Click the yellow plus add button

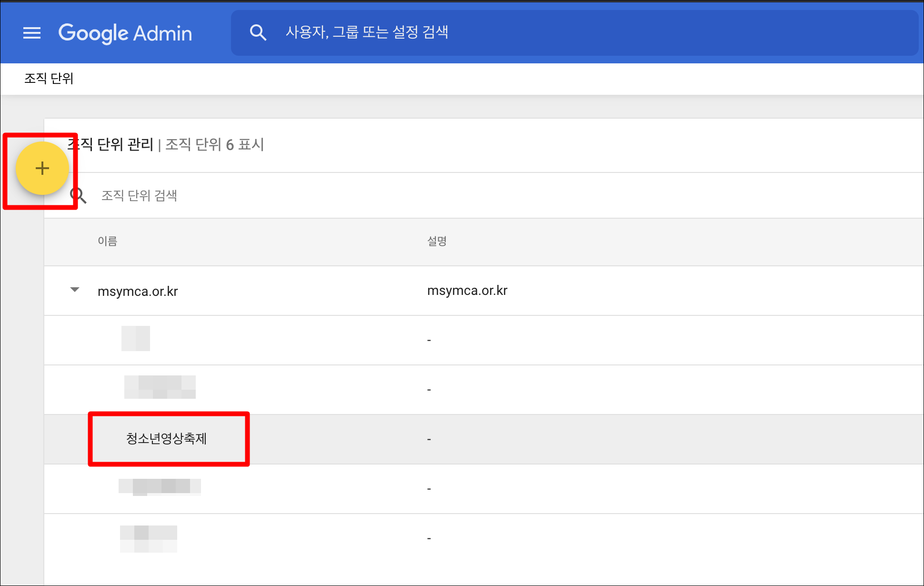[x=42, y=168]
